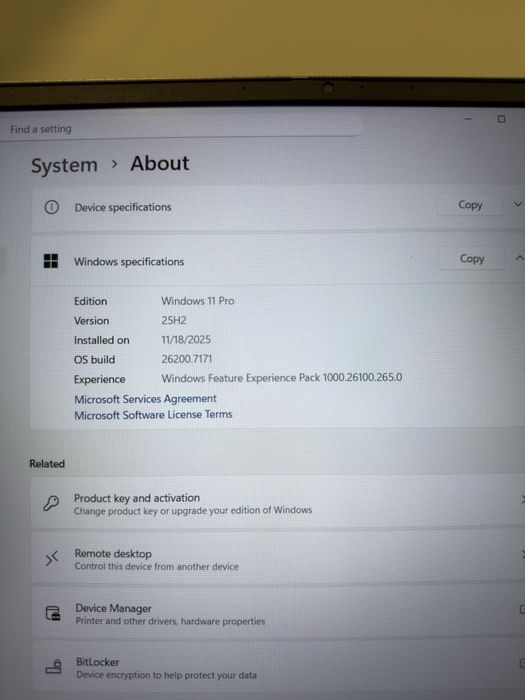Copy the Device specifications

tap(470, 205)
